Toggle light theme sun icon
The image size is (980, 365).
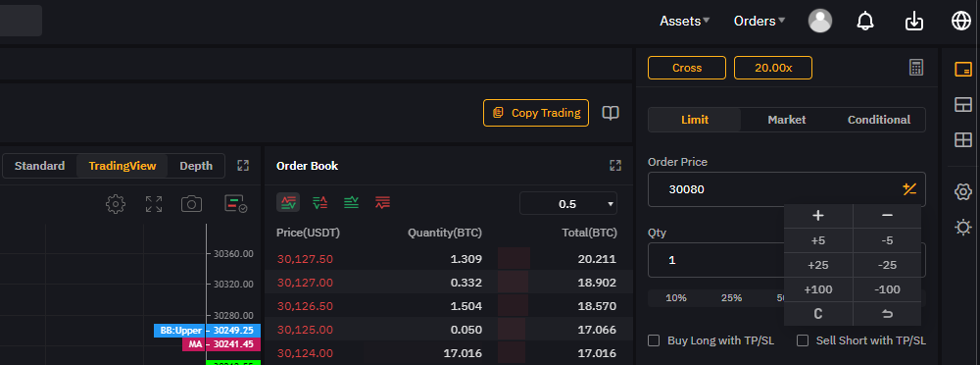pos(963,227)
